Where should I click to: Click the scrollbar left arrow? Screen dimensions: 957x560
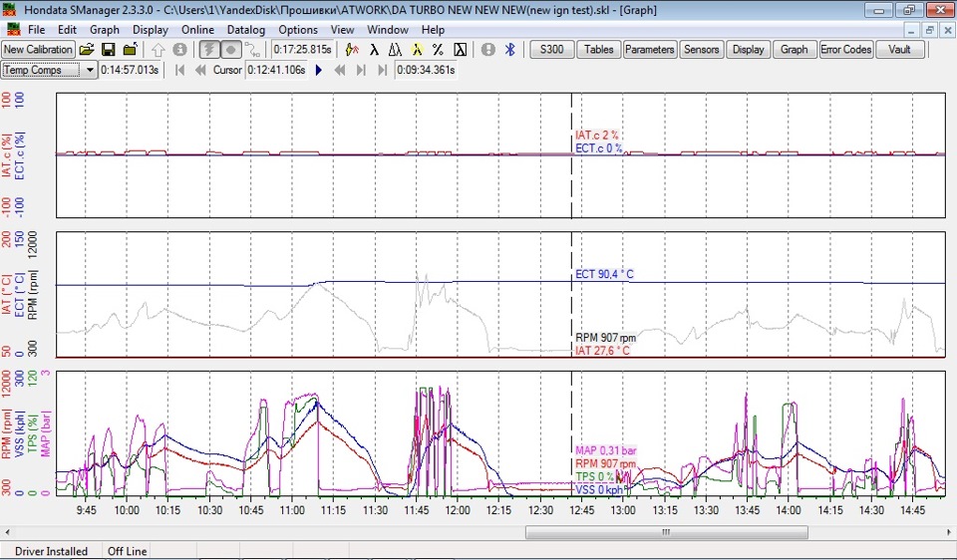tap(7, 532)
